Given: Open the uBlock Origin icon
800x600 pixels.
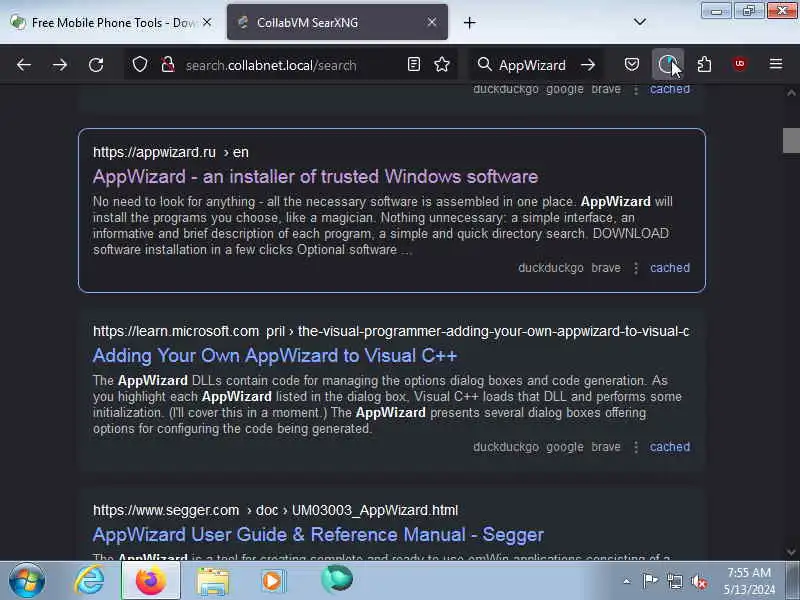Looking at the screenshot, I should click(740, 64).
